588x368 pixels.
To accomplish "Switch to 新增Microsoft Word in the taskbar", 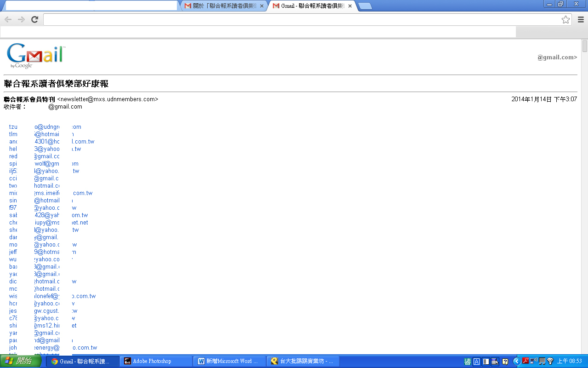I will tap(229, 361).
